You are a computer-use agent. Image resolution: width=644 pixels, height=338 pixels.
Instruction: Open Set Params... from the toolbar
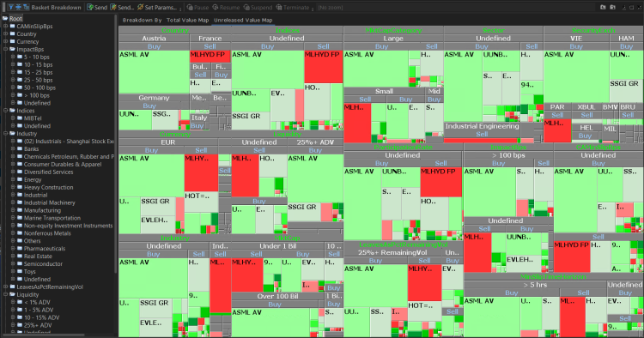(157, 8)
